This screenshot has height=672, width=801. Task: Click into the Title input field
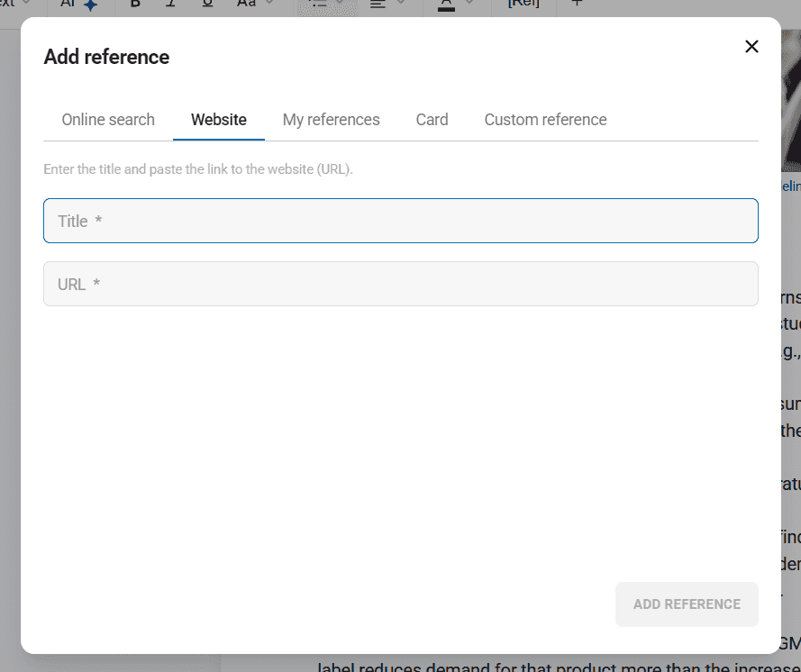pyautogui.click(x=400, y=221)
